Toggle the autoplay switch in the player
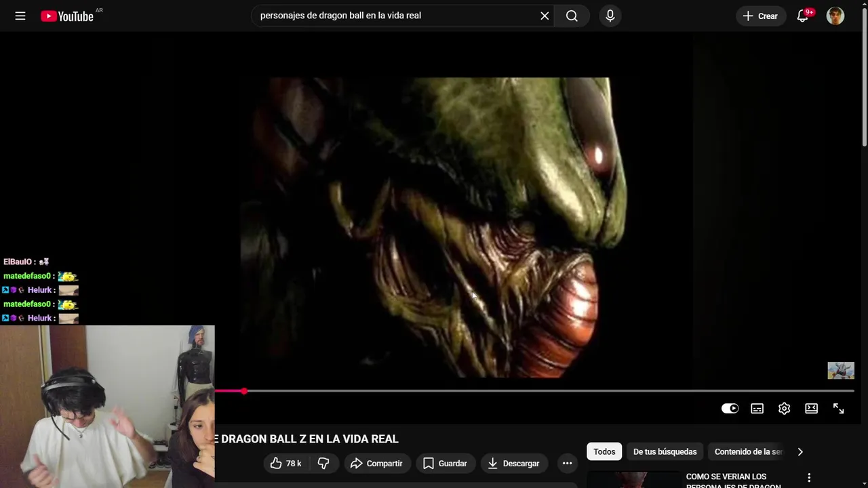Image resolution: width=868 pixels, height=488 pixels. coord(730,408)
